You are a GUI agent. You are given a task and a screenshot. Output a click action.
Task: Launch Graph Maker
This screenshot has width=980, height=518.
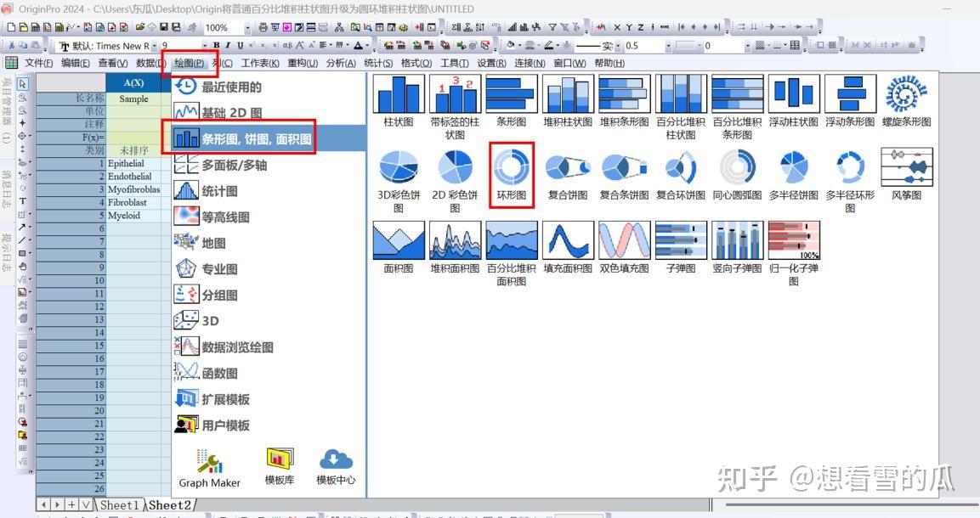click(209, 468)
